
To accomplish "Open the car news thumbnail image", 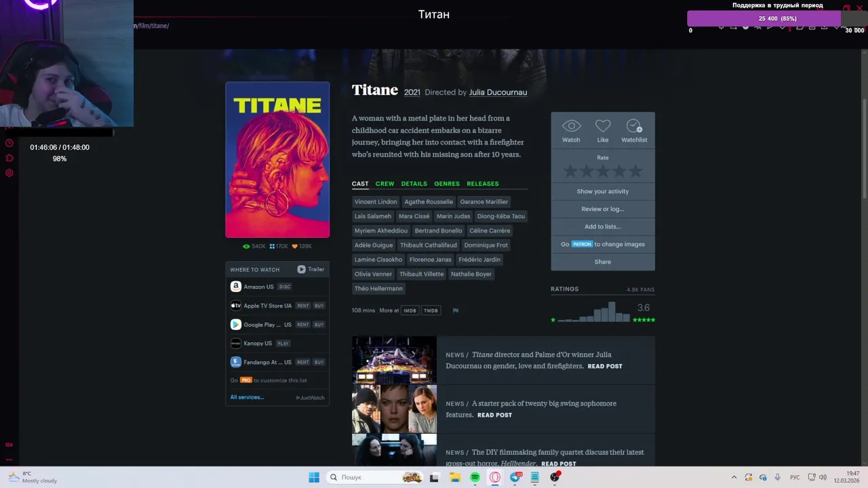I will [x=394, y=360].
